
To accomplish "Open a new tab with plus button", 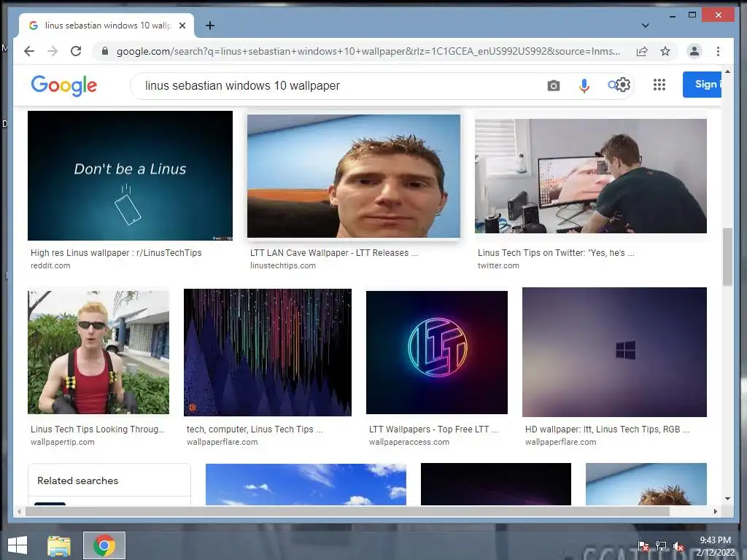I will 209,26.
